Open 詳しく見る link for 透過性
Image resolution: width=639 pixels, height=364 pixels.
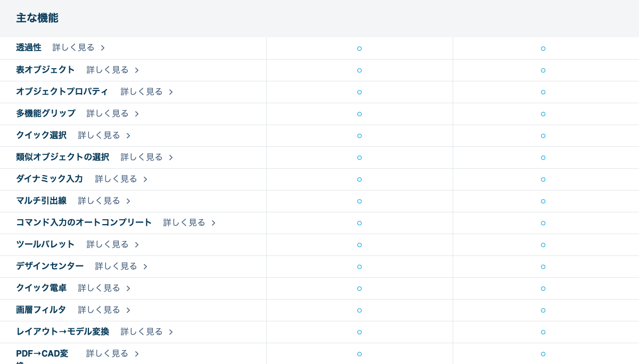tap(73, 47)
